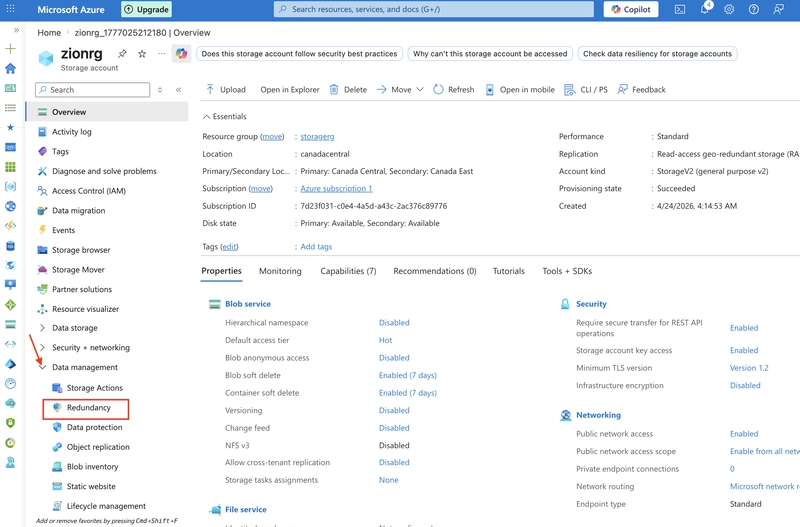Click the Feedback toolbar button
The height and width of the screenshot is (527, 800).
[x=642, y=90]
